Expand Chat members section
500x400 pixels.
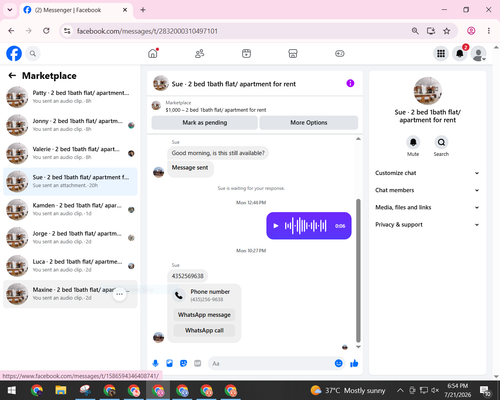427,190
